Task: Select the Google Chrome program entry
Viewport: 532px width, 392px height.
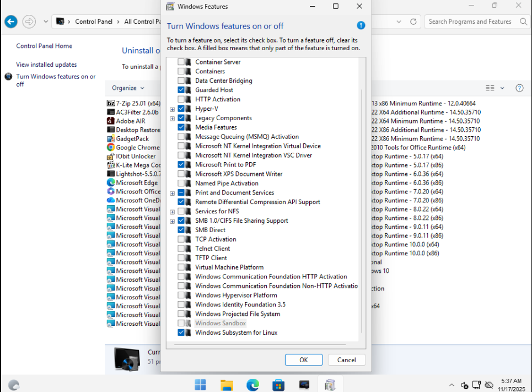Action: point(137,148)
